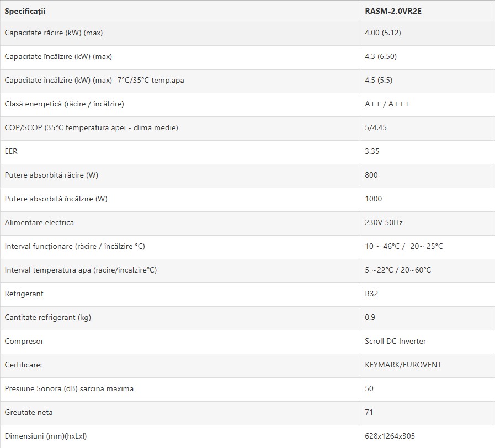This screenshot has width=495, height=448.
Task: Click the COP/SCOP value 5/4.45
Action: coord(376,127)
